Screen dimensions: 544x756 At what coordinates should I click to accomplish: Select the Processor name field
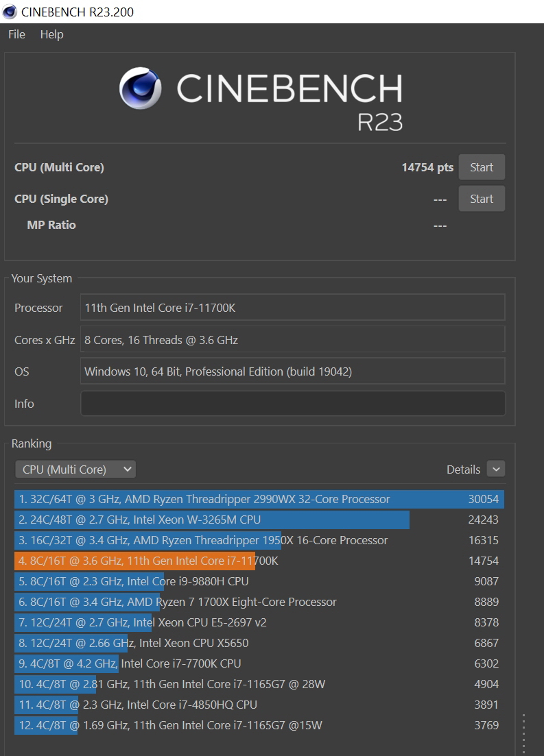[293, 308]
